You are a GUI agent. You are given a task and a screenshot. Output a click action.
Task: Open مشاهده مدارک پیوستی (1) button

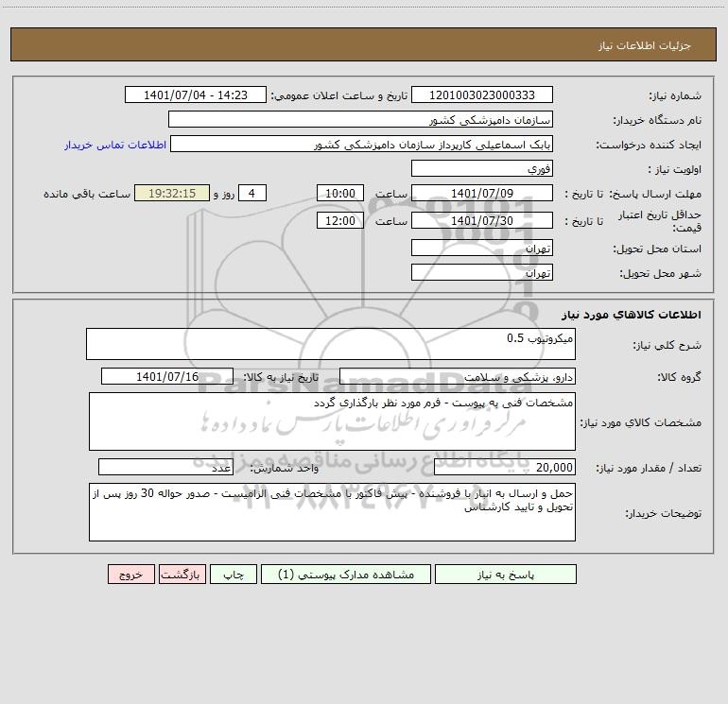[346, 574]
